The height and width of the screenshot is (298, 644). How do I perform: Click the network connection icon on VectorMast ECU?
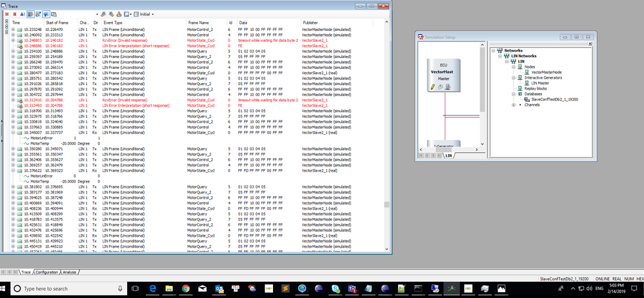pyautogui.click(x=448, y=86)
